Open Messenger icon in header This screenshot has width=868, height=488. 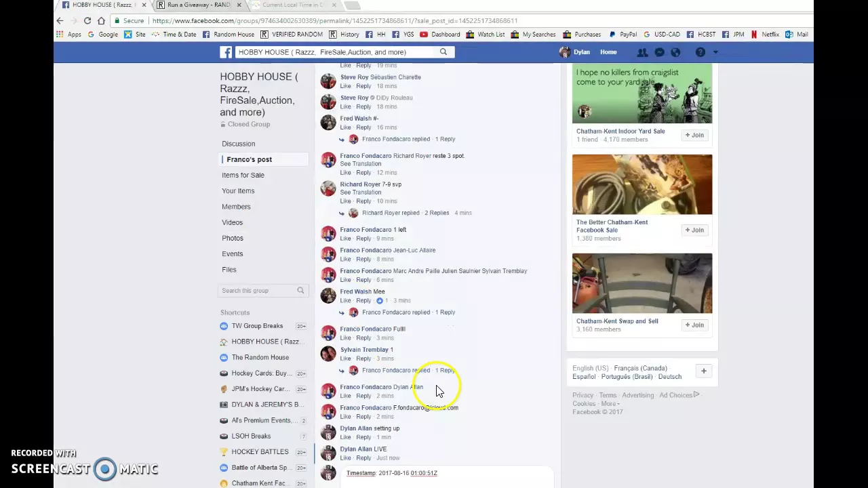pos(659,52)
